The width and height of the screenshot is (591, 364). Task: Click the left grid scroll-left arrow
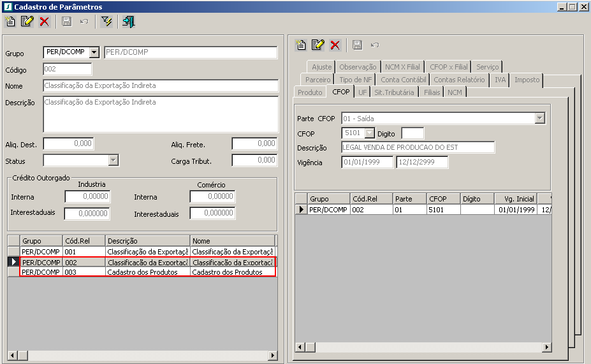coord(13,355)
